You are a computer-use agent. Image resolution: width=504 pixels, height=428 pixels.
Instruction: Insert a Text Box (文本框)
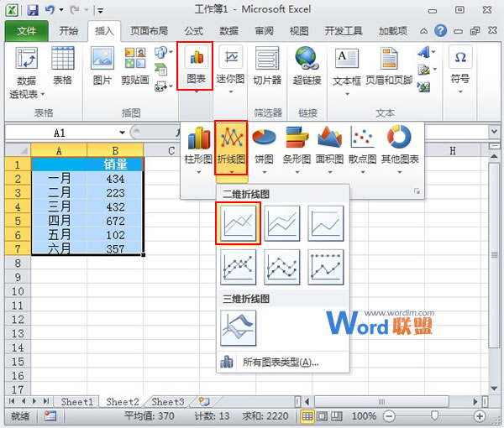pyautogui.click(x=346, y=71)
